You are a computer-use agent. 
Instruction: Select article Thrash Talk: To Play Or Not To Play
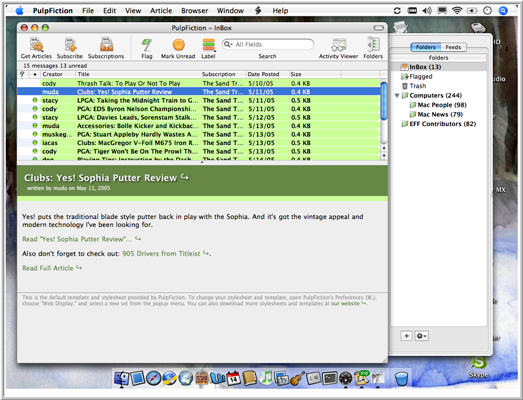[199, 83]
